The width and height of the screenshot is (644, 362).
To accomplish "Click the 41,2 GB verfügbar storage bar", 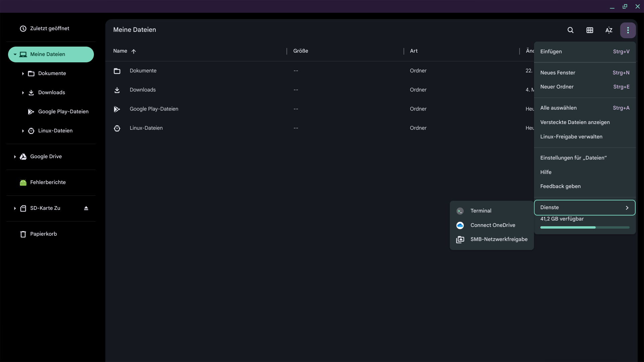I will click(x=584, y=227).
